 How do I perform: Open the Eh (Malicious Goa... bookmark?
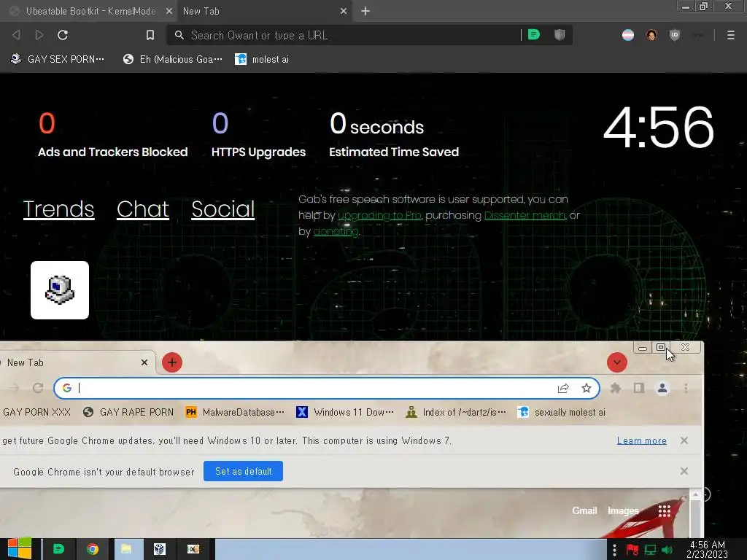pyautogui.click(x=172, y=59)
